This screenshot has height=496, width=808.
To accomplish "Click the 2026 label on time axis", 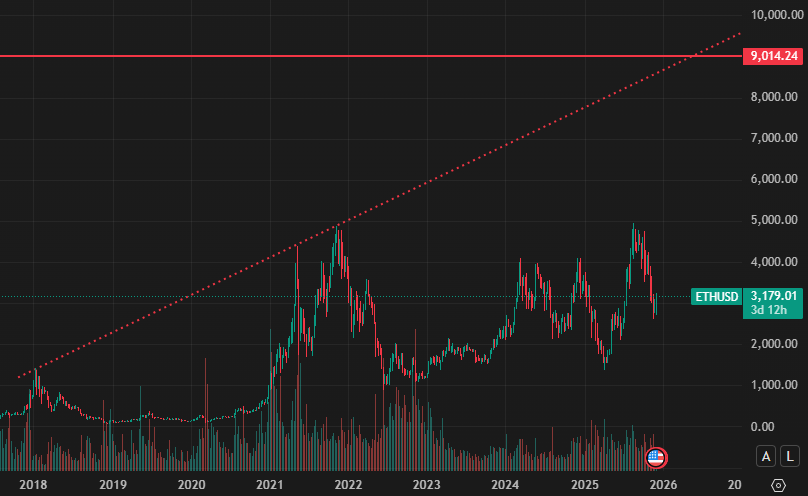I will click(x=664, y=484).
